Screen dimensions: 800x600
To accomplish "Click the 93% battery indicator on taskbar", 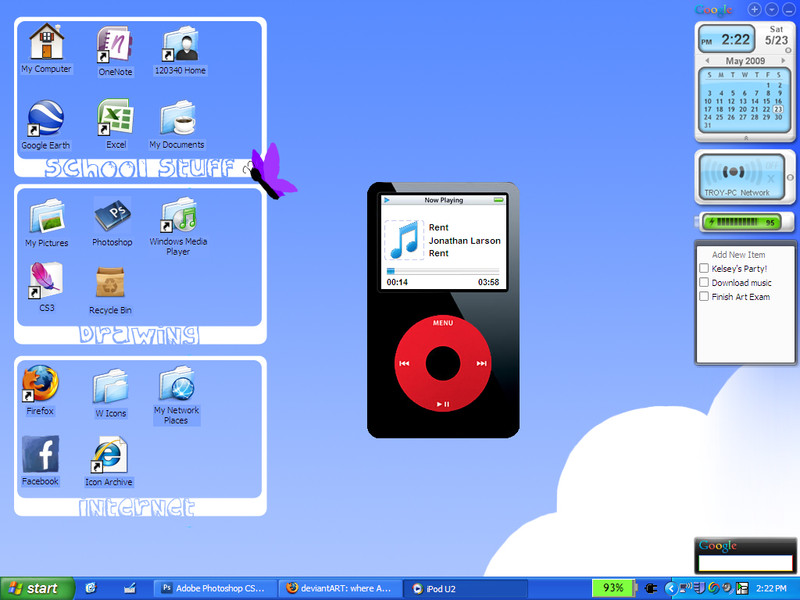I will (x=613, y=588).
